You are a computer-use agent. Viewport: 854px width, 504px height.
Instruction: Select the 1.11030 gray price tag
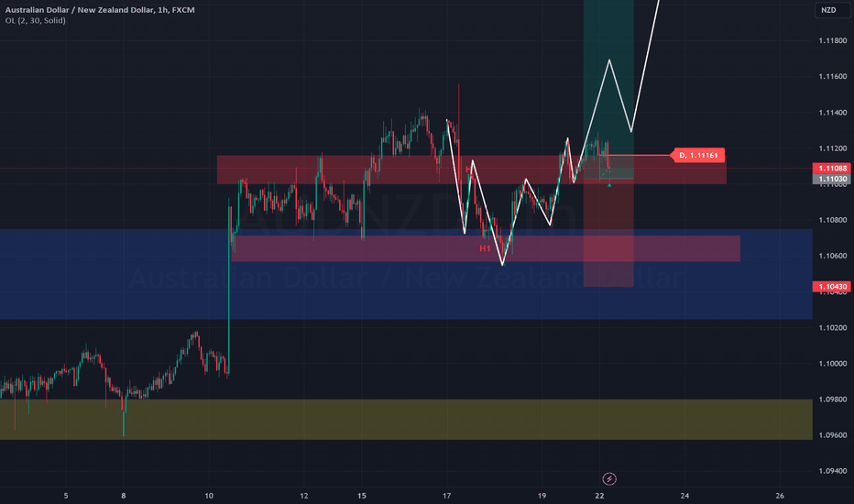click(833, 179)
